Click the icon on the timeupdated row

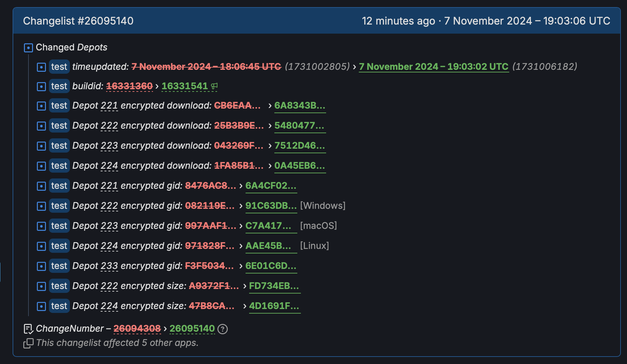point(41,67)
